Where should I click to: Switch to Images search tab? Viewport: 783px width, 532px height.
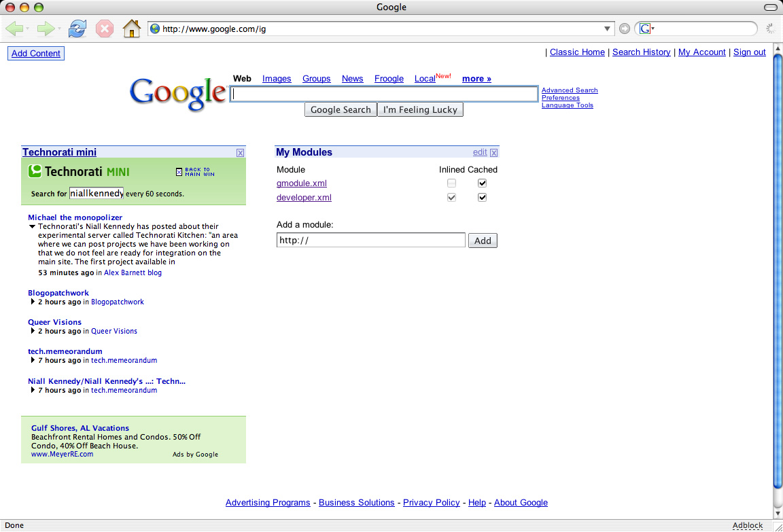277,79
